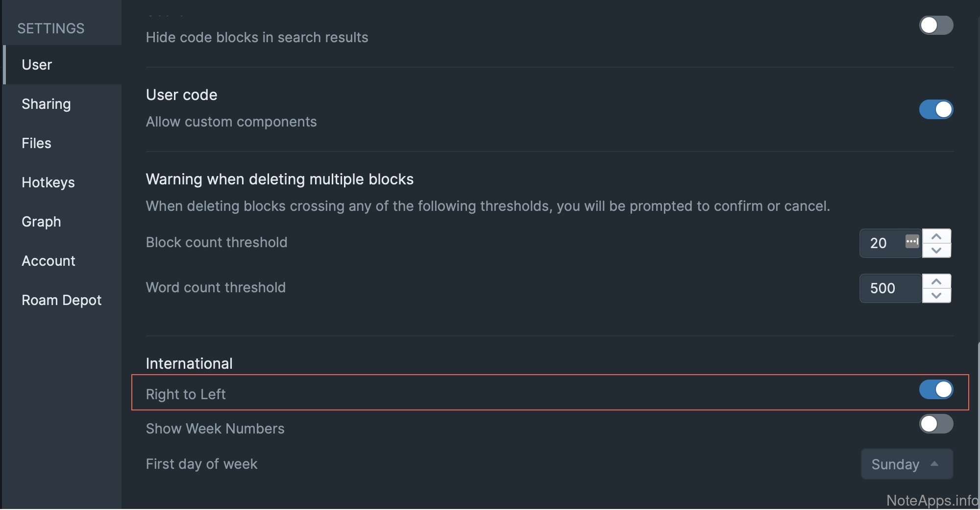Select the Graph settings tab
This screenshot has width=980, height=510.
pyautogui.click(x=41, y=222)
